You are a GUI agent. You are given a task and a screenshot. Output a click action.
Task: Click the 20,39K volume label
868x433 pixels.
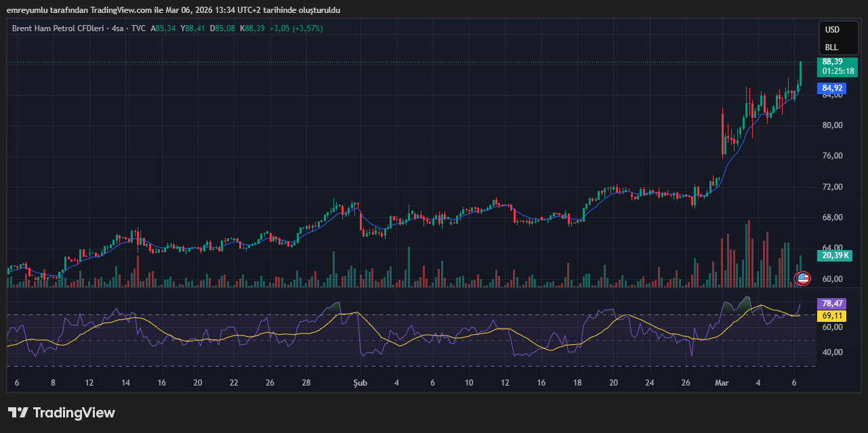coord(835,255)
